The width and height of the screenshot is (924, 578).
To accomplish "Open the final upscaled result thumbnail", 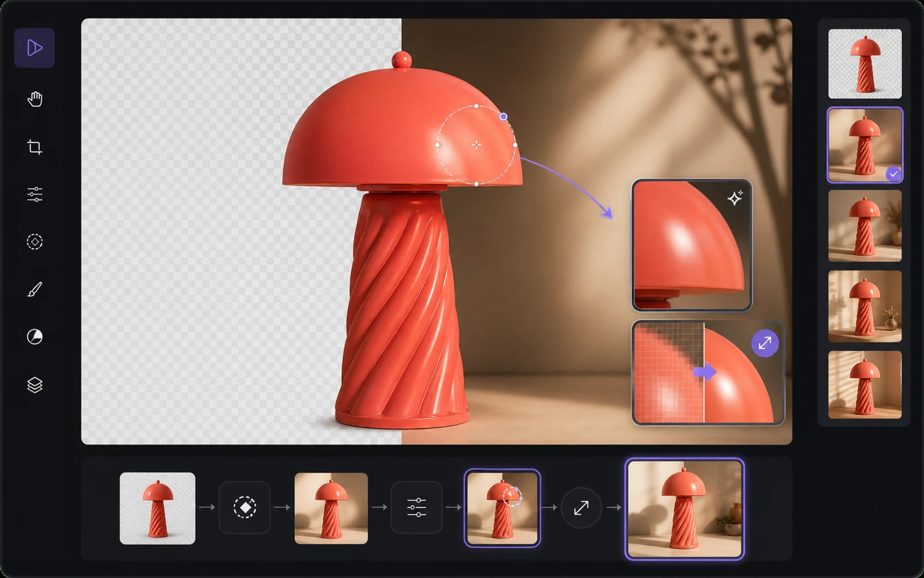I will (x=684, y=509).
